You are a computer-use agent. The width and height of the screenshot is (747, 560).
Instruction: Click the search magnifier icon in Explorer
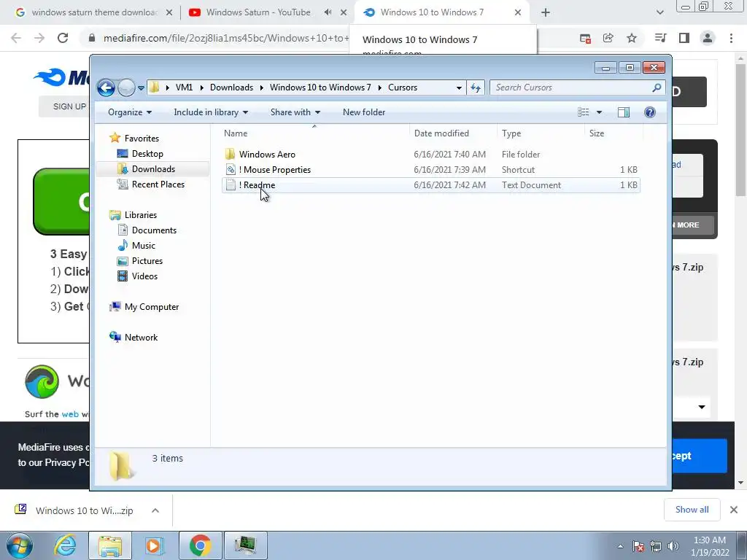657,87
